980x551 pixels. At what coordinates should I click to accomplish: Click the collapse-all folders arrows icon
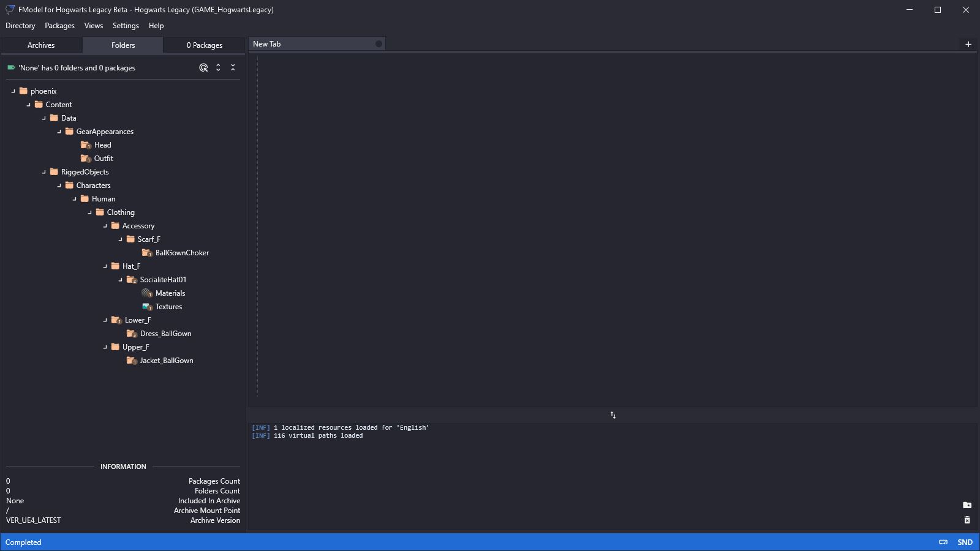(x=233, y=68)
